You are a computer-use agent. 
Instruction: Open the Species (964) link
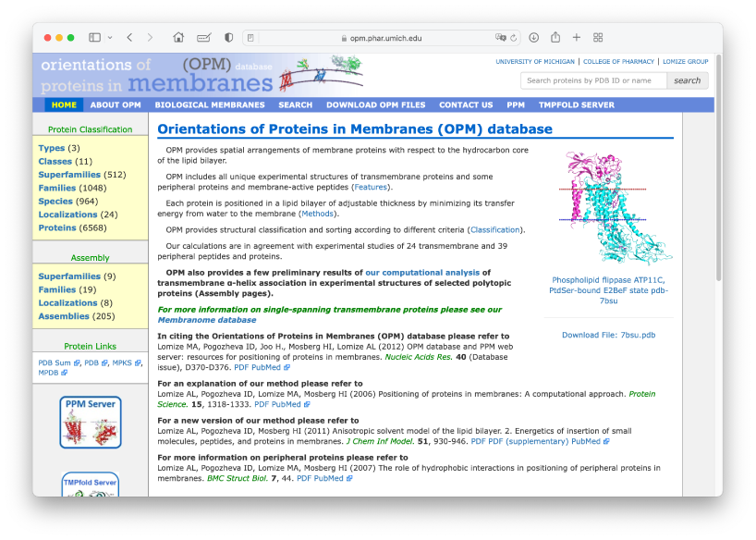pos(55,202)
